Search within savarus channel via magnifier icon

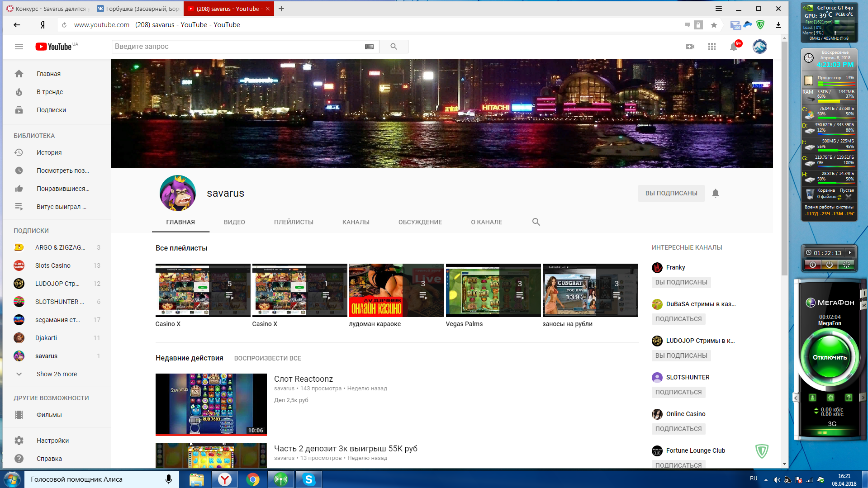tap(536, 222)
